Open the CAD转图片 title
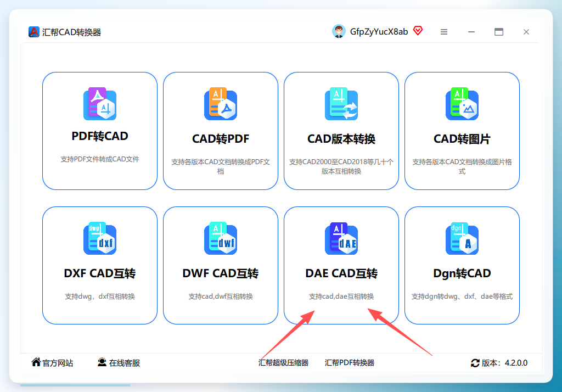 [x=462, y=139]
